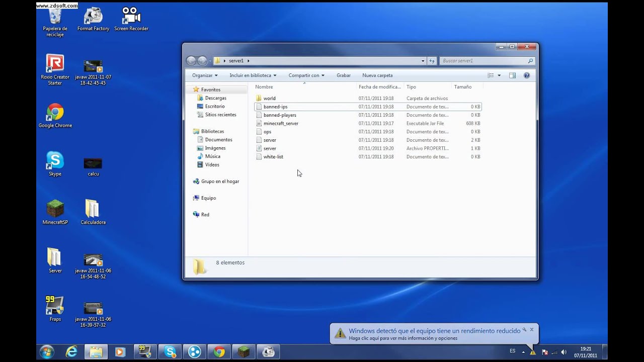Select Equipo in the navigation pane

[x=208, y=198]
